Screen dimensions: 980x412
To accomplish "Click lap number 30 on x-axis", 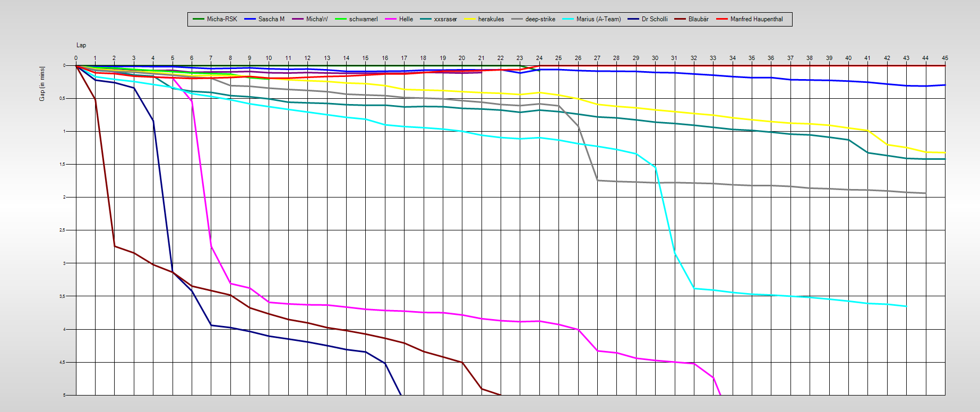I will point(655,58).
